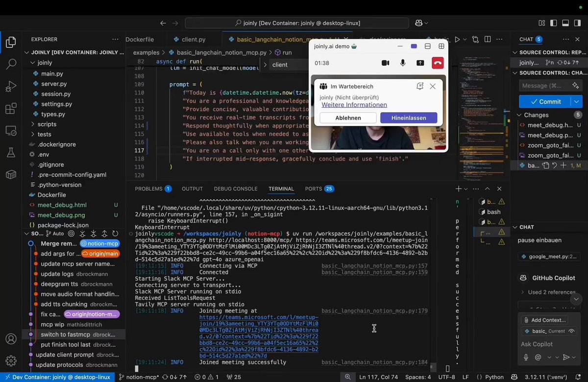This screenshot has width=588, height=382.
Task: Click the notion-mcp* branch in status bar
Action: 139,377
